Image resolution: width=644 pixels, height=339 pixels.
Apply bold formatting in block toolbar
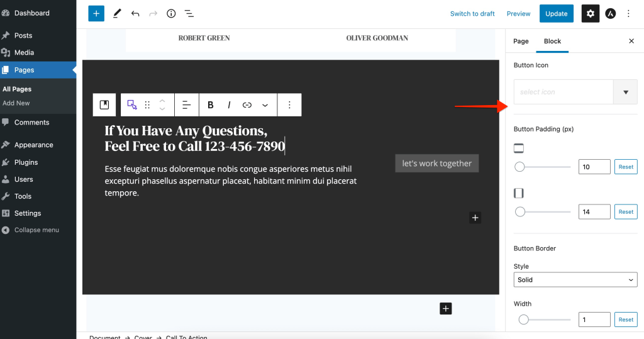click(x=211, y=105)
